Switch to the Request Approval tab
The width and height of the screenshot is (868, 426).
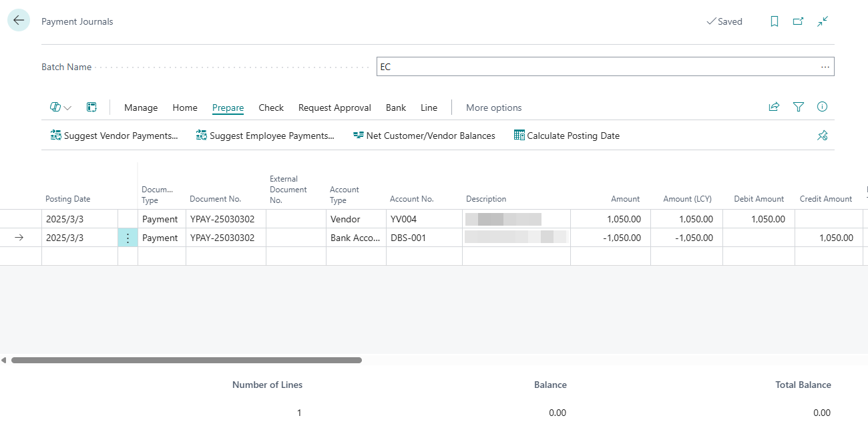coord(335,108)
